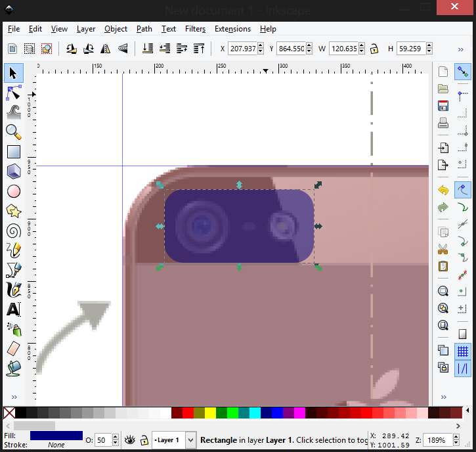This screenshot has height=452, width=476.
Task: Paste from clipboard
Action: pos(443,266)
